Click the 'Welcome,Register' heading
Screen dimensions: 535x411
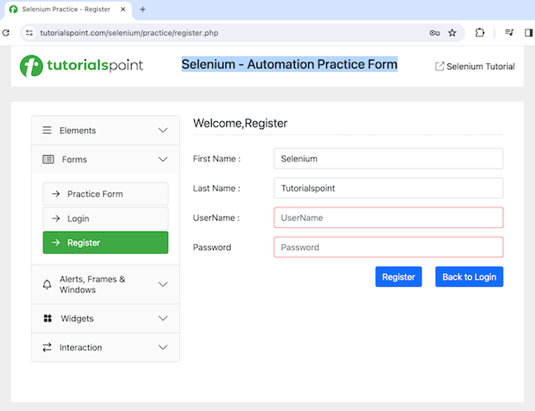pos(240,123)
